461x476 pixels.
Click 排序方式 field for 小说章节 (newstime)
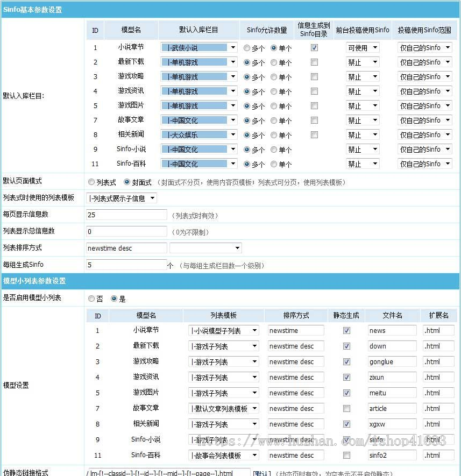(x=296, y=330)
